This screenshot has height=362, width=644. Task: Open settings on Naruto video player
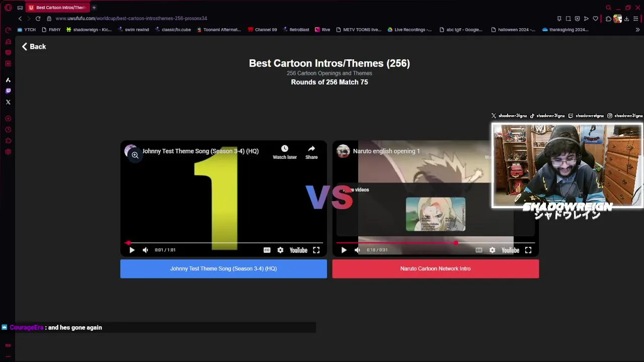(492, 250)
